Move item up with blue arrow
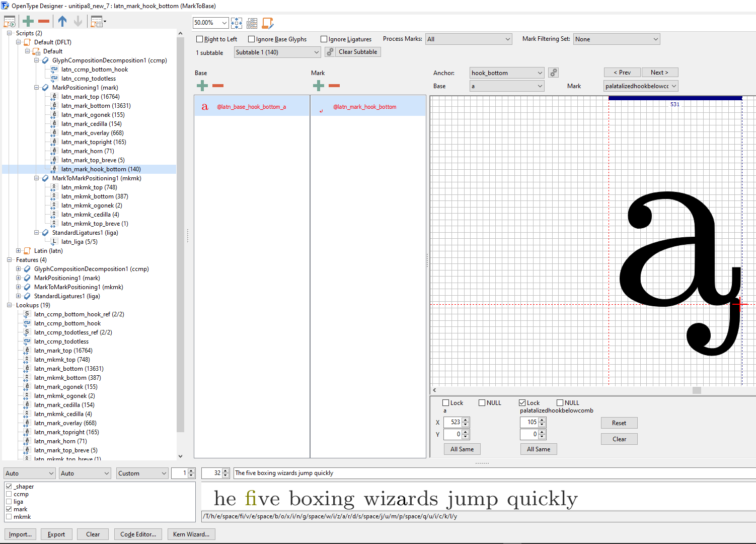 62,21
